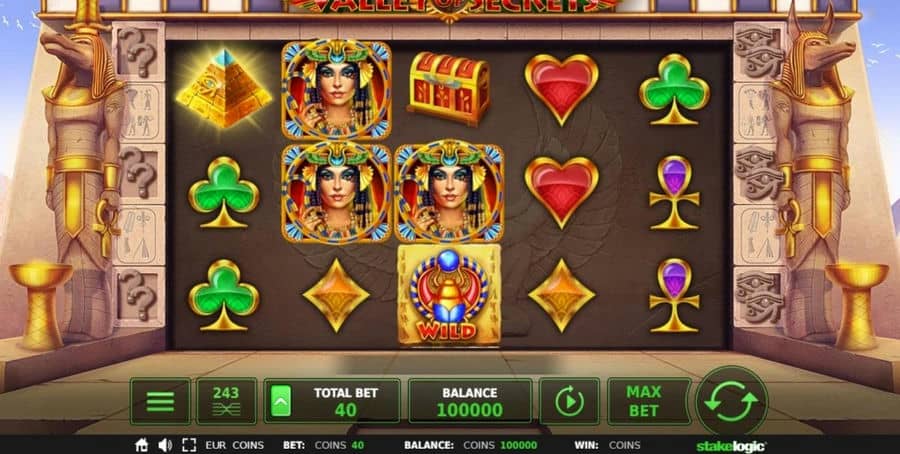Select the COINS display option

click(x=248, y=445)
